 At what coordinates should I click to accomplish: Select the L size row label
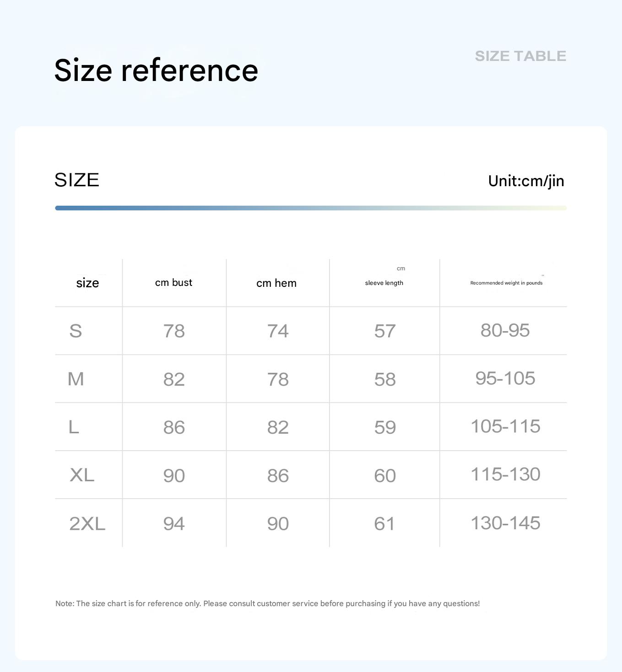pos(74,427)
